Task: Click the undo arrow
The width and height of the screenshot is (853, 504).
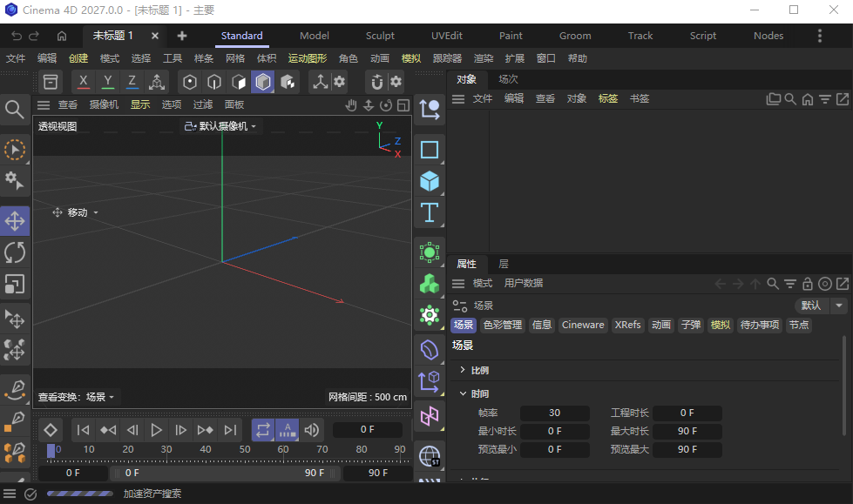Action: tap(17, 36)
